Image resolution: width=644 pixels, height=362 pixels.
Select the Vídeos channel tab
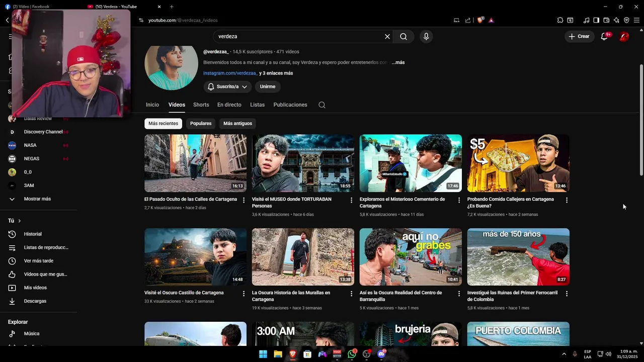177,105
